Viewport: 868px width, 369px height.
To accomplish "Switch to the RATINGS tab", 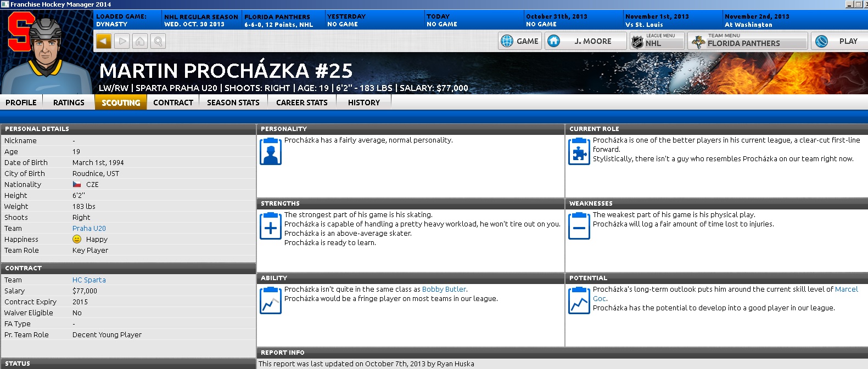I will tap(69, 103).
